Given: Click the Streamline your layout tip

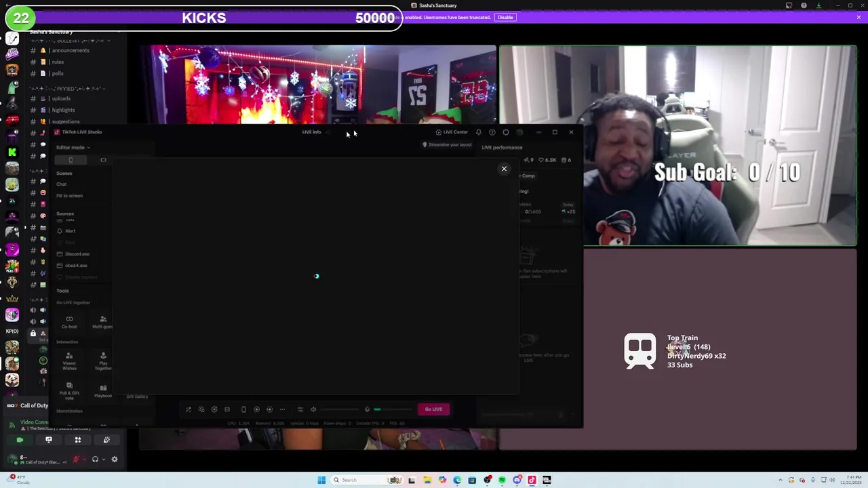Looking at the screenshot, I should pyautogui.click(x=447, y=145).
